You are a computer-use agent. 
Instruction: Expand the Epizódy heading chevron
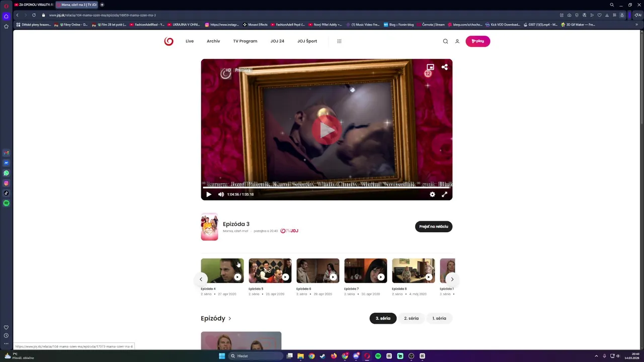(230, 318)
